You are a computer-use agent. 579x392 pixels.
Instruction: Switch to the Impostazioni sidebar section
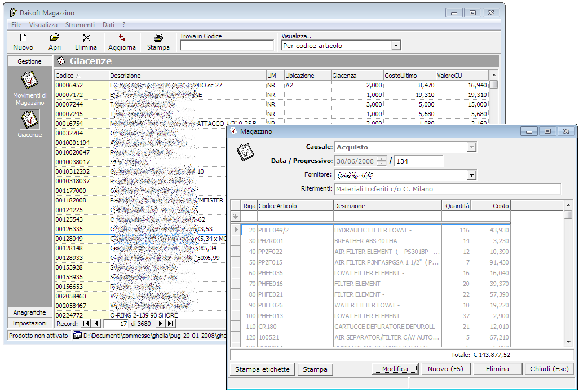29,323
